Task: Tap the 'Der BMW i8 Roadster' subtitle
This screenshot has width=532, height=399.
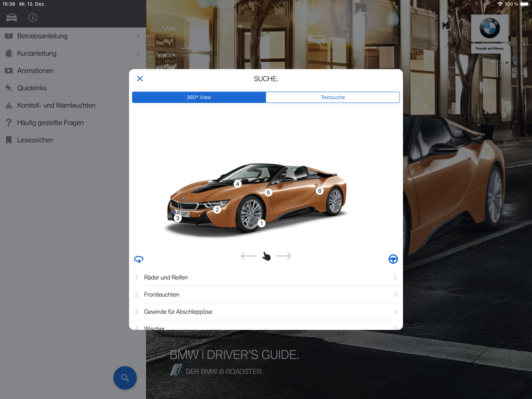Action: tap(225, 371)
